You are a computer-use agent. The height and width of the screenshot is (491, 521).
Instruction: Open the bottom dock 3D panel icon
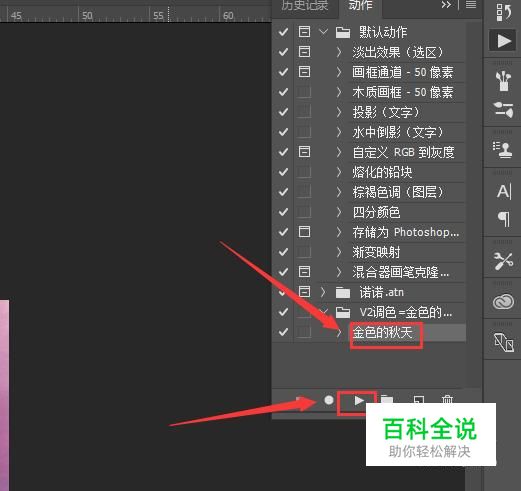click(503, 342)
